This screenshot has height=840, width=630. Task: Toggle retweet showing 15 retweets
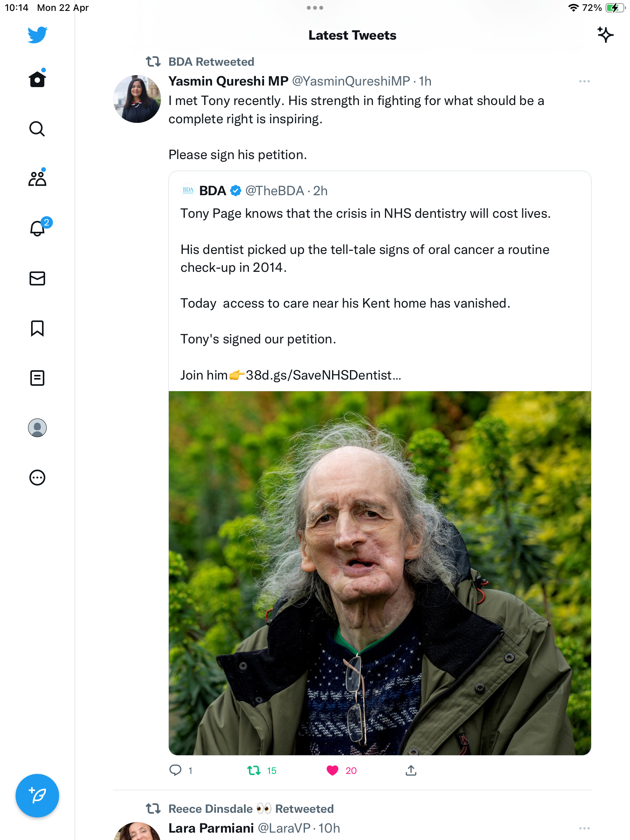254,770
